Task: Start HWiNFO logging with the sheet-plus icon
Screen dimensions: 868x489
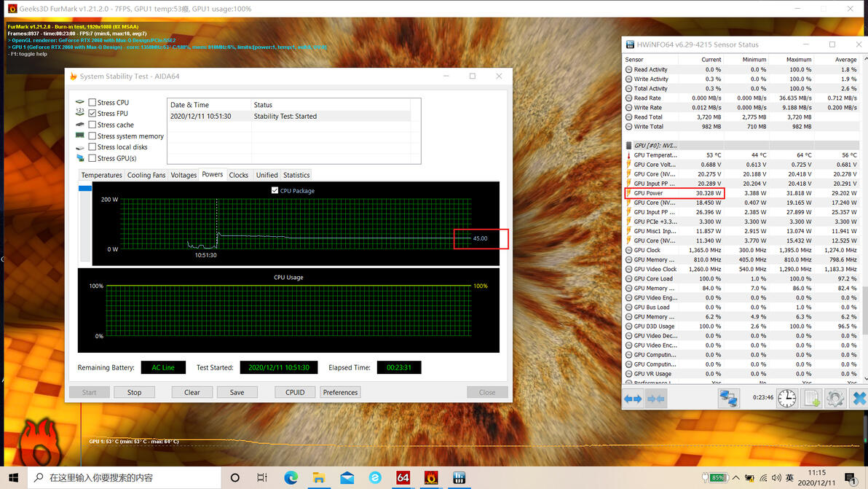Action: 811,398
